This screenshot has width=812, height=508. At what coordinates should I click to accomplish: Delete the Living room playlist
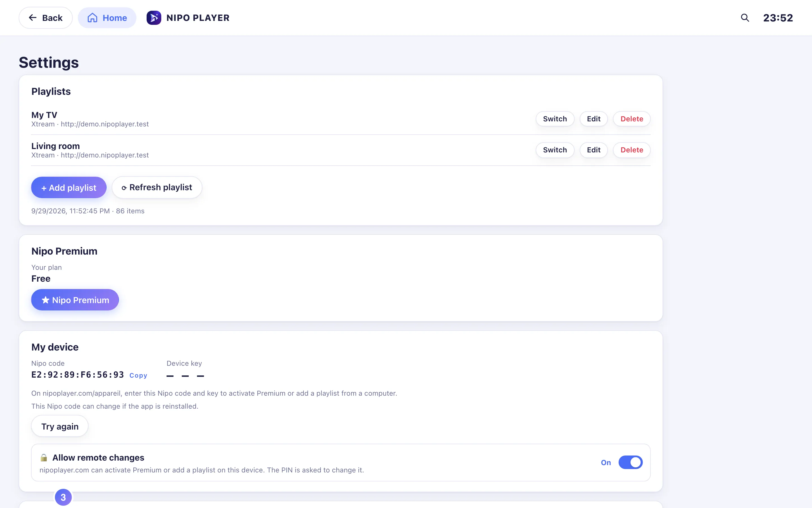pyautogui.click(x=632, y=150)
